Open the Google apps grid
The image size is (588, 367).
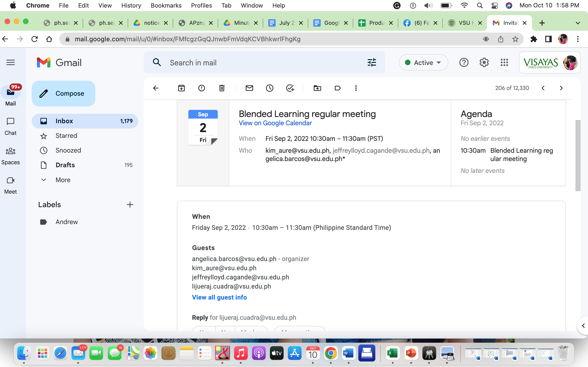tap(504, 63)
